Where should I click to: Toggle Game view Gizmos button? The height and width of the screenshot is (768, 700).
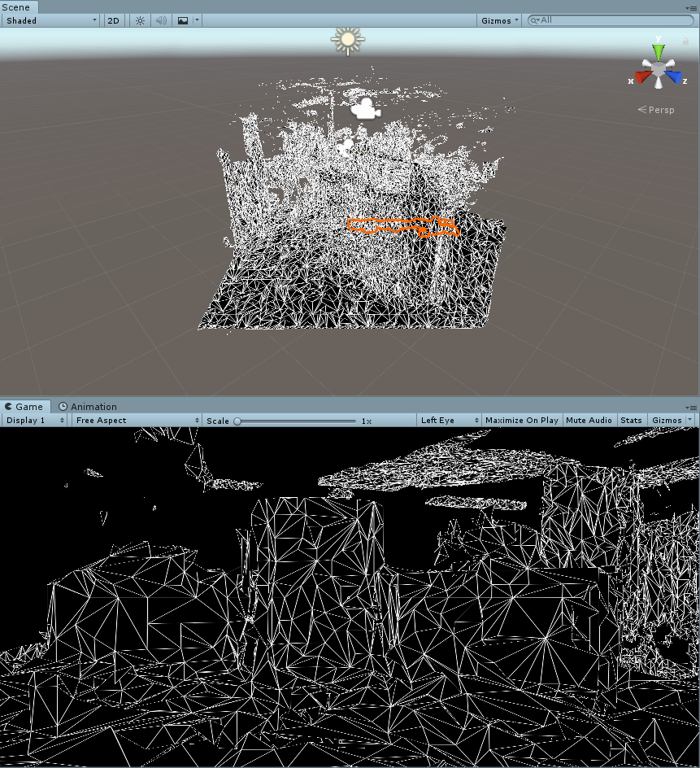(666, 421)
